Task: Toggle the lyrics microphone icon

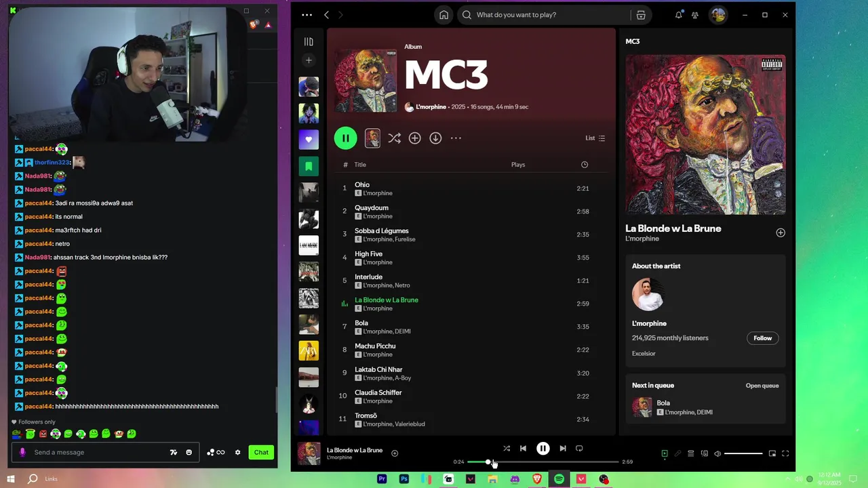Action: tap(677, 453)
